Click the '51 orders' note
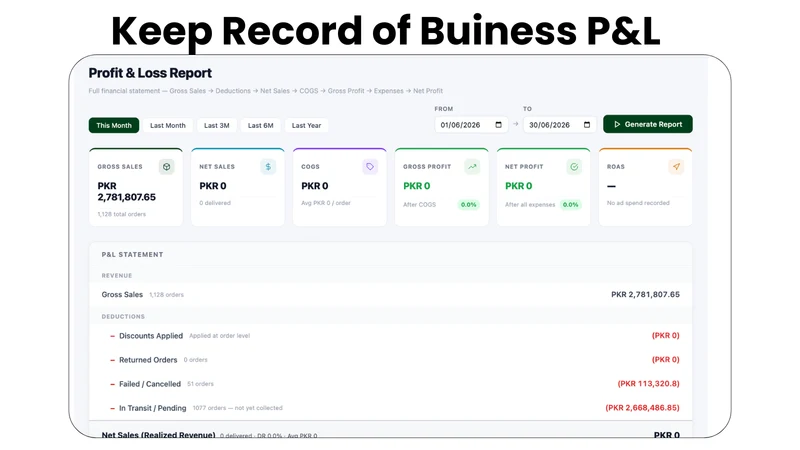Screen dimensions: 800x450 coord(201,384)
